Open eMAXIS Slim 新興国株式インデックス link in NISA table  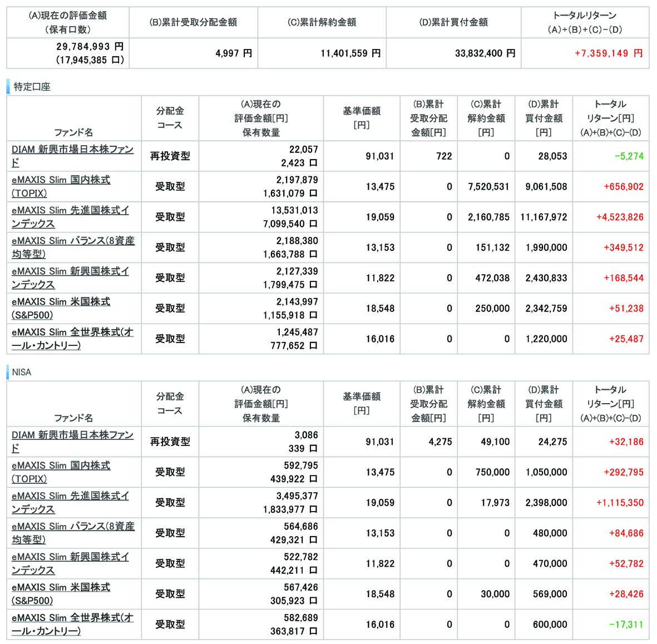coord(71,563)
